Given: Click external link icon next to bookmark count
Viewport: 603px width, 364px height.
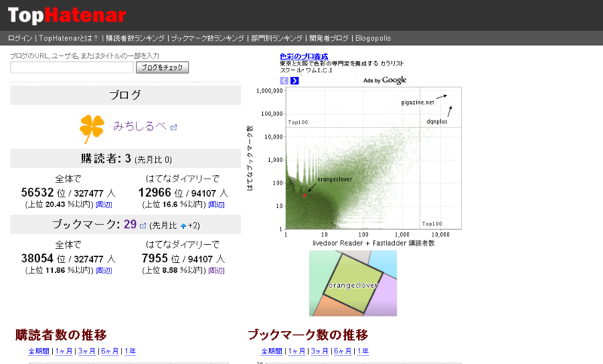Looking at the screenshot, I should click(143, 225).
